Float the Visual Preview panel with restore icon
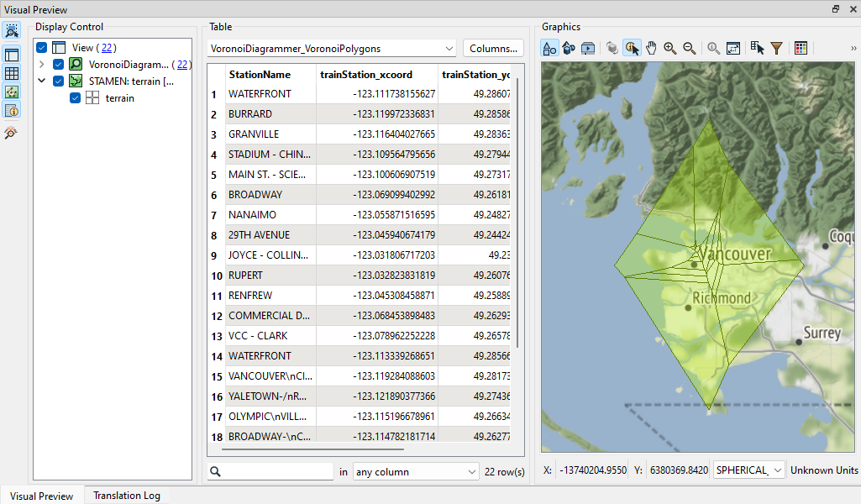Viewport: 861px width, 504px height. (836, 9)
